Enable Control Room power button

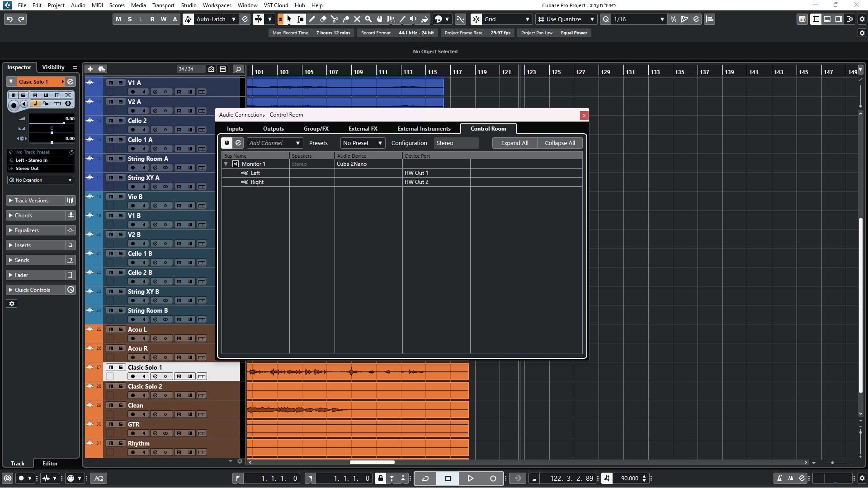[x=227, y=143]
